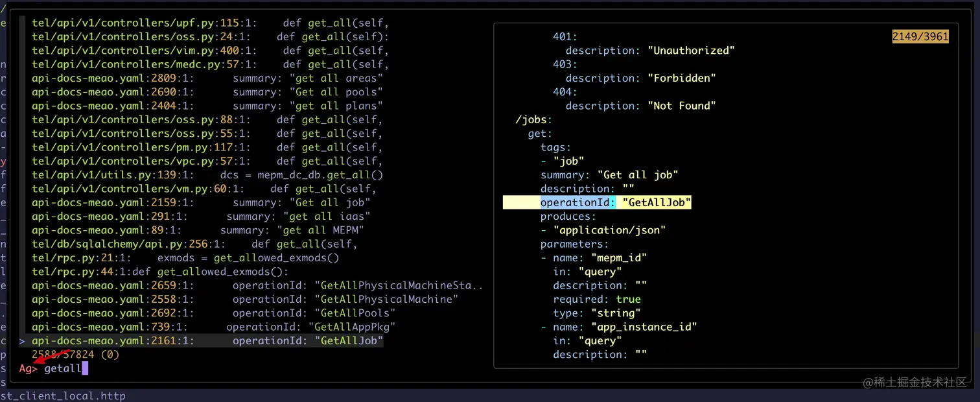
Task: Select result yaml:739 GetAllAppPkg
Action: (x=214, y=327)
